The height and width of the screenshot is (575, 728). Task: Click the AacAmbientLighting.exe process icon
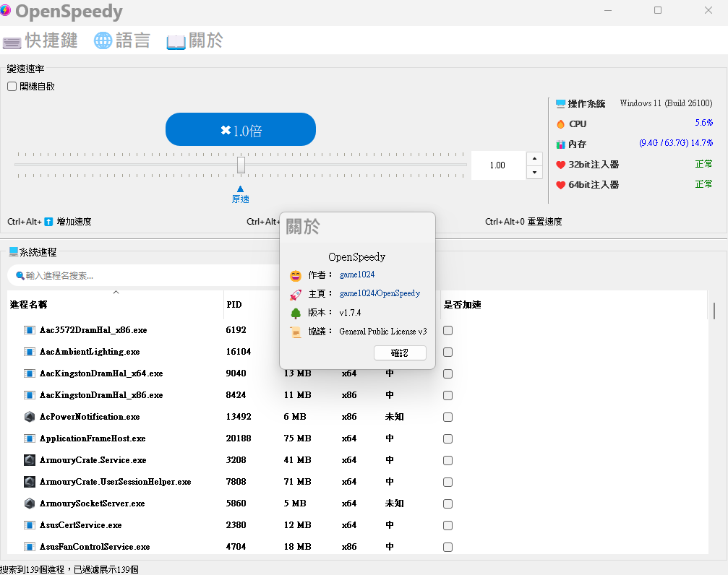pos(29,352)
